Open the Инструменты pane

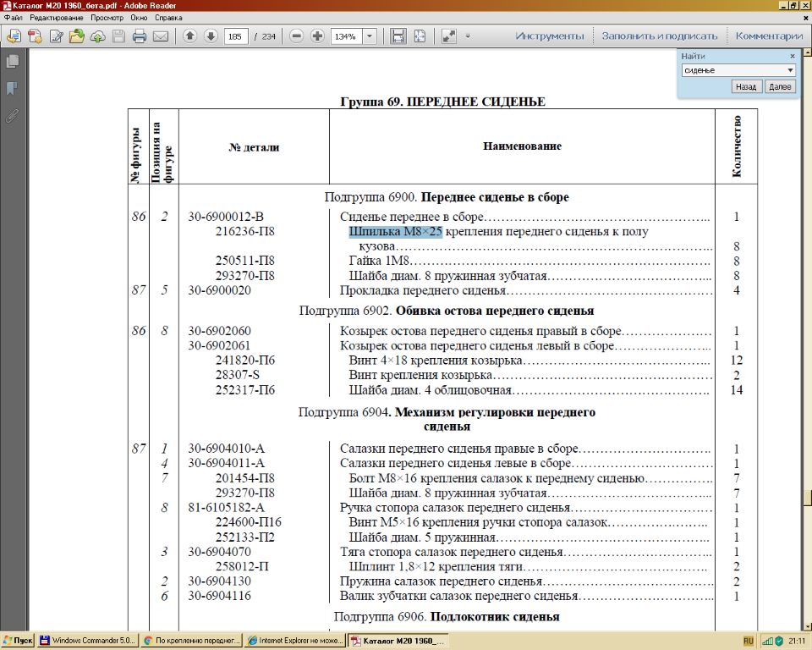point(550,36)
